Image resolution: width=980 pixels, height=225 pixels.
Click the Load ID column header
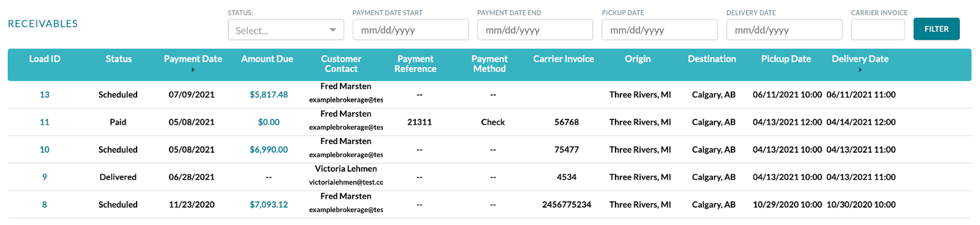click(45, 59)
